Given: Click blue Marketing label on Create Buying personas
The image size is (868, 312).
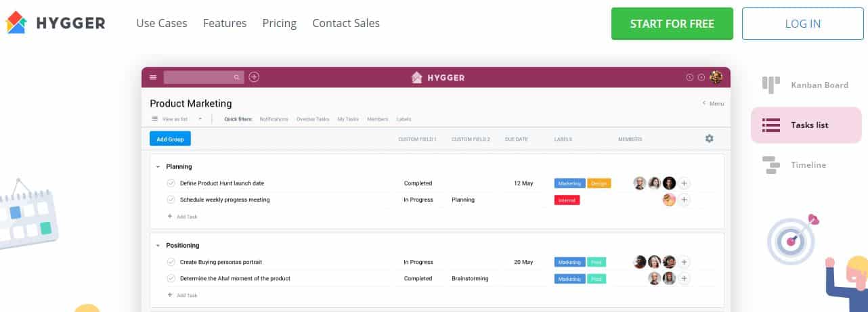Looking at the screenshot, I should click(x=569, y=262).
